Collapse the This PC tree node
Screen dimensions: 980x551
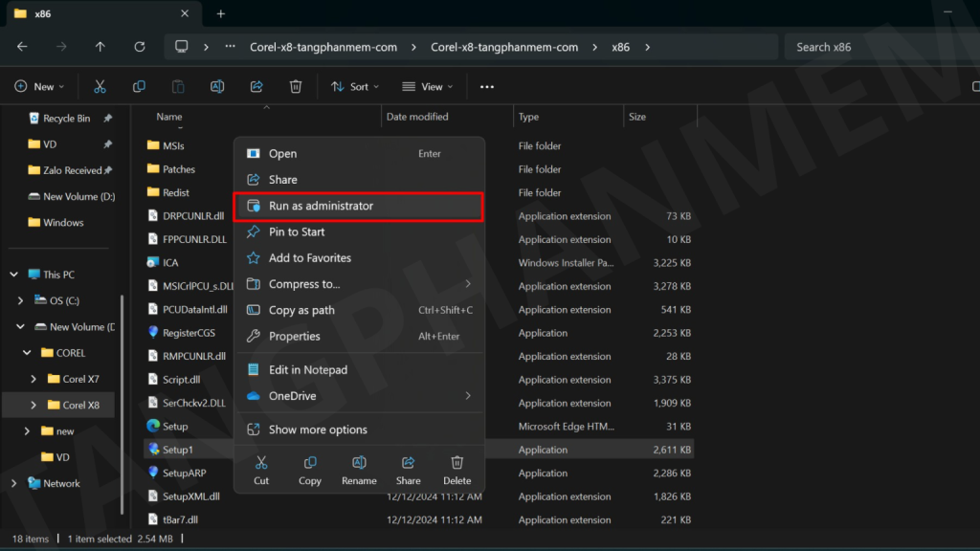[13, 275]
